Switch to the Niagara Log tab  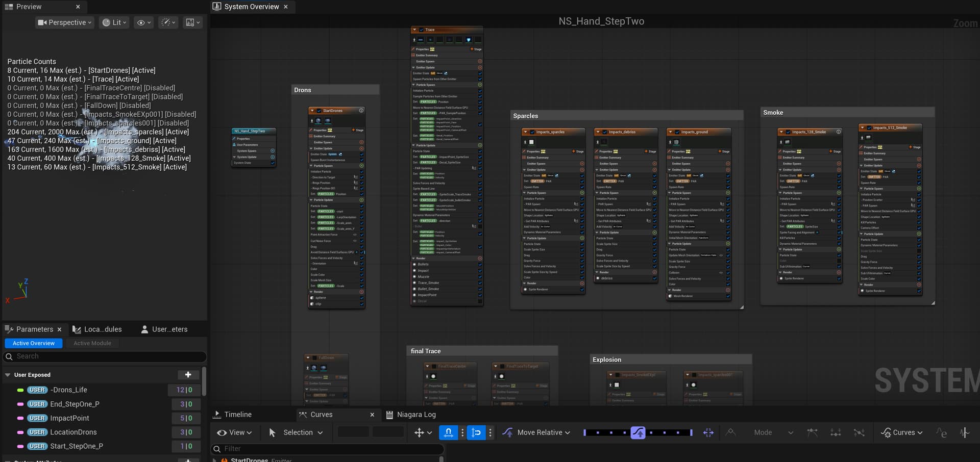click(x=416, y=415)
